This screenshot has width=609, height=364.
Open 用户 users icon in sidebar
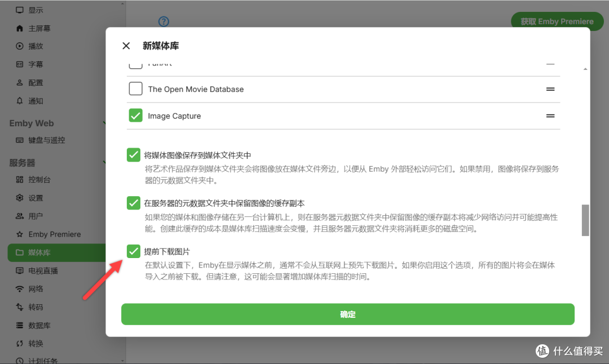click(19, 216)
